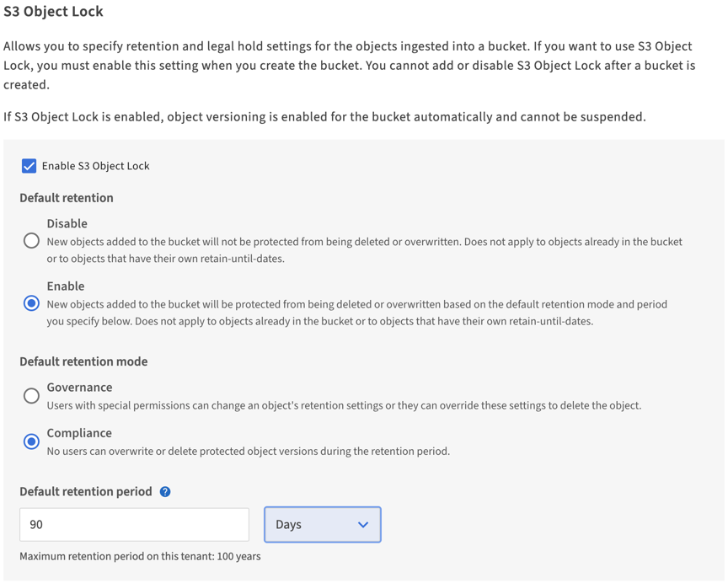728x583 pixels.
Task: Click the "Maximum retention period on this tenant" note
Action: (x=140, y=557)
